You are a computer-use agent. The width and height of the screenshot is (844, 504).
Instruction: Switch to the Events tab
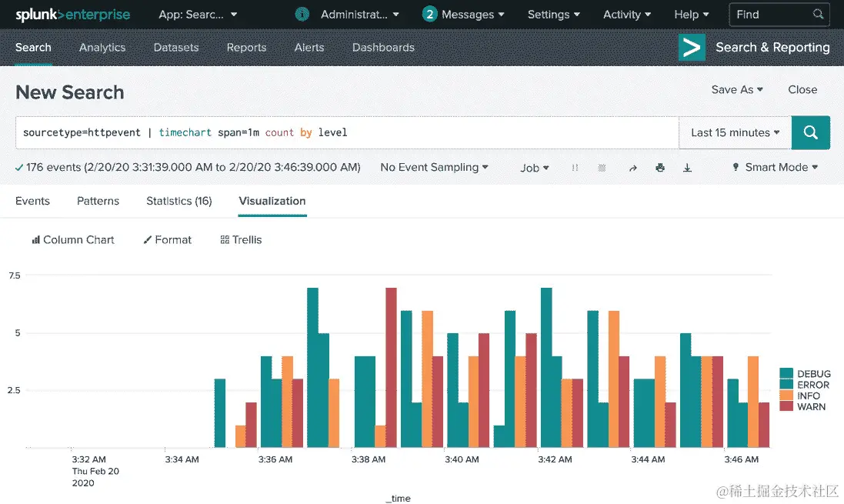click(x=32, y=201)
